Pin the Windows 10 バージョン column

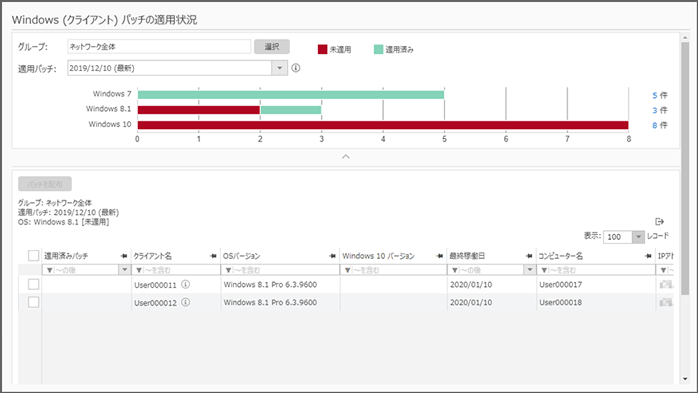[x=439, y=256]
